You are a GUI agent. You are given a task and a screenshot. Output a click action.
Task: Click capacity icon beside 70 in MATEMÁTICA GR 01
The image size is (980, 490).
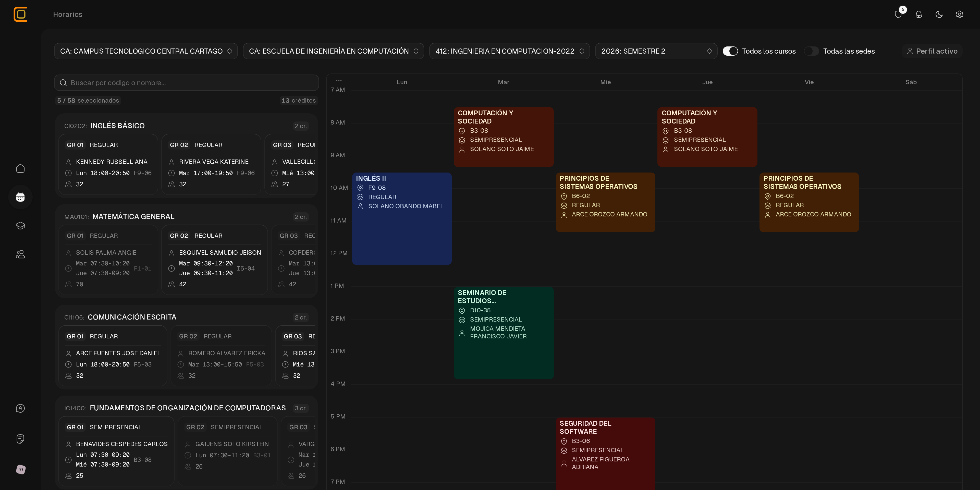pos(68,284)
